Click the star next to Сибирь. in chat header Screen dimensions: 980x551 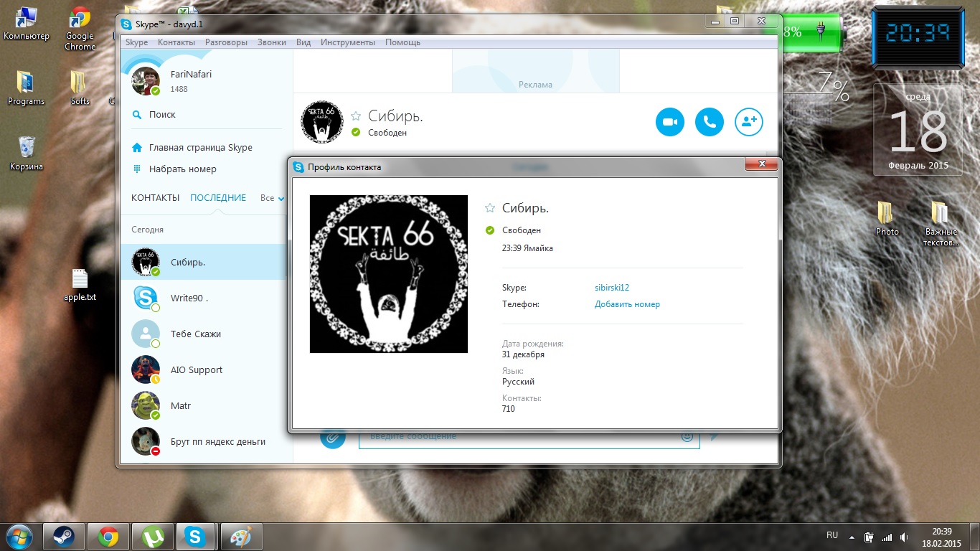point(356,116)
